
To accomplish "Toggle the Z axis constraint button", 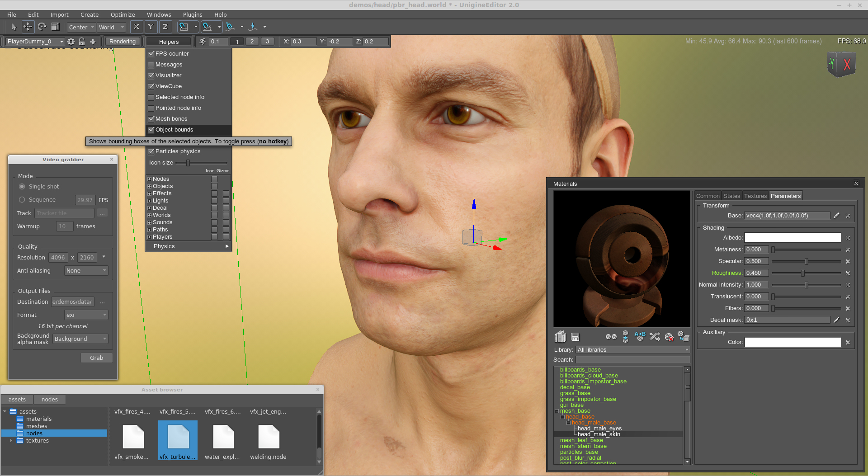I will click(165, 27).
